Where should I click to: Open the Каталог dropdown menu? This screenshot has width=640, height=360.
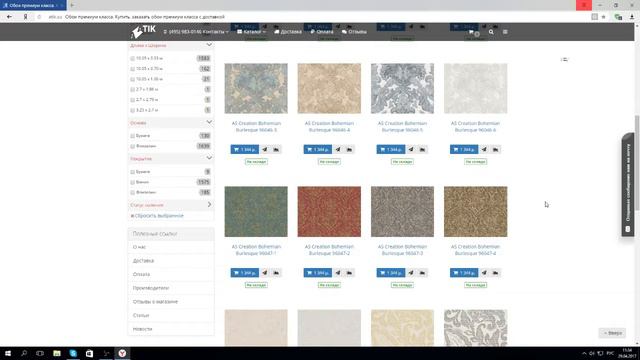[251, 32]
